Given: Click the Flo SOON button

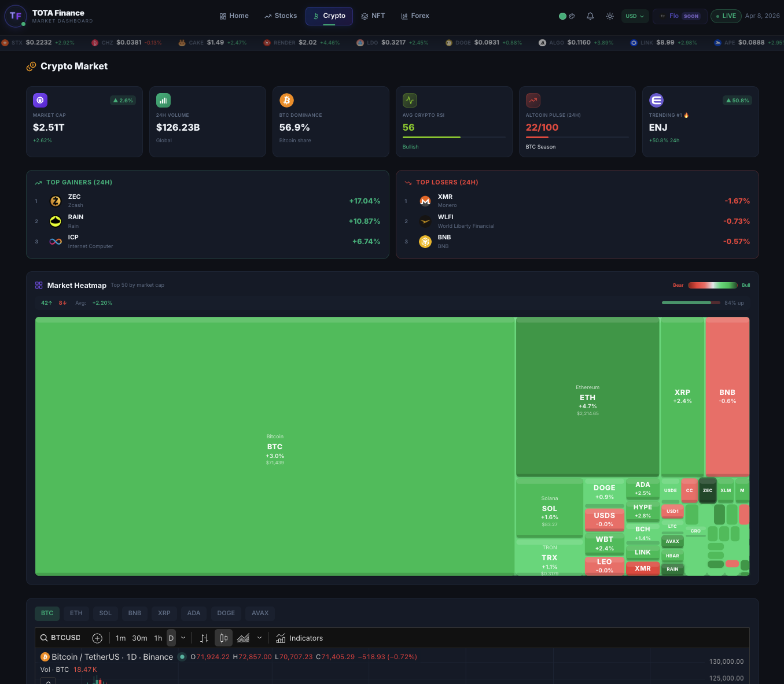Looking at the screenshot, I should (679, 16).
